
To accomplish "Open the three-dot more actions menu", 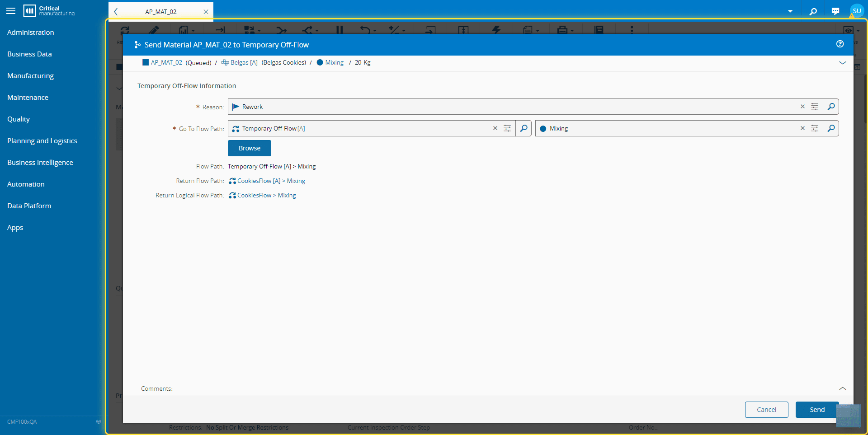I will tap(632, 30).
